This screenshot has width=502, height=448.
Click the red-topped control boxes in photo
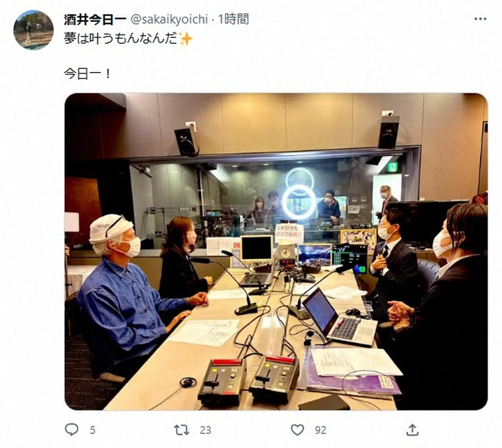tap(248, 379)
